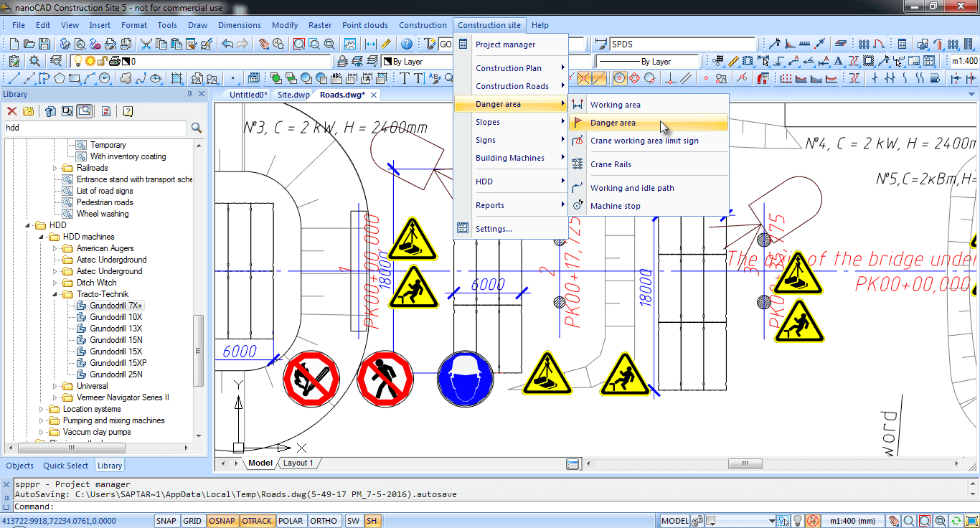
Task: Click the Undo arrow icon
Action: pos(227,44)
